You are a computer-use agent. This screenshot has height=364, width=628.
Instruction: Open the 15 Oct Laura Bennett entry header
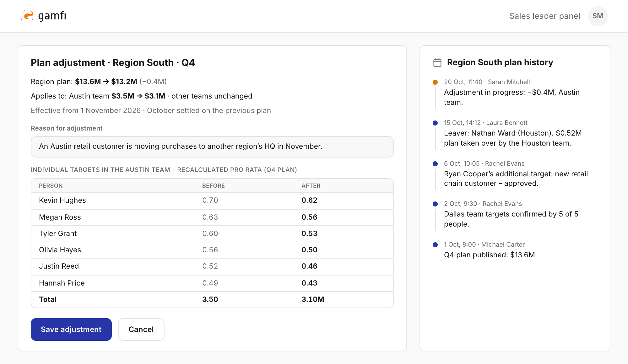[486, 123]
